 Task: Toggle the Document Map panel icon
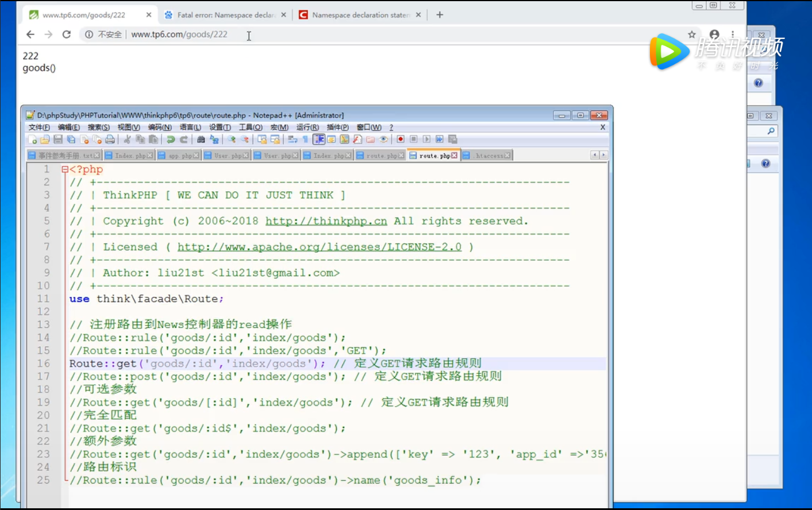[345, 140]
